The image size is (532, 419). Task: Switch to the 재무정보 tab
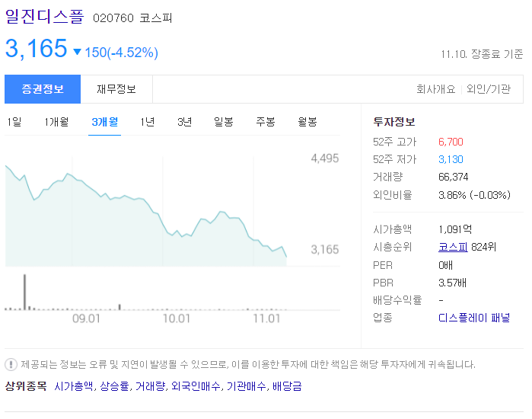click(x=116, y=89)
